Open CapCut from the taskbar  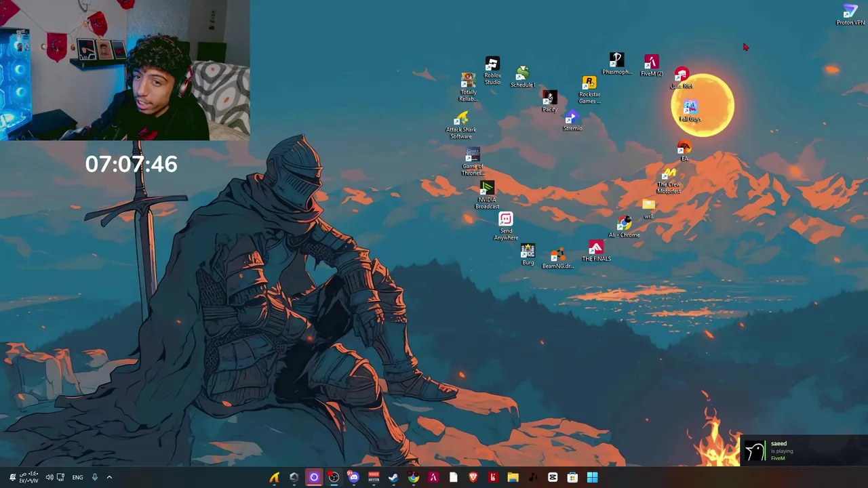click(553, 477)
